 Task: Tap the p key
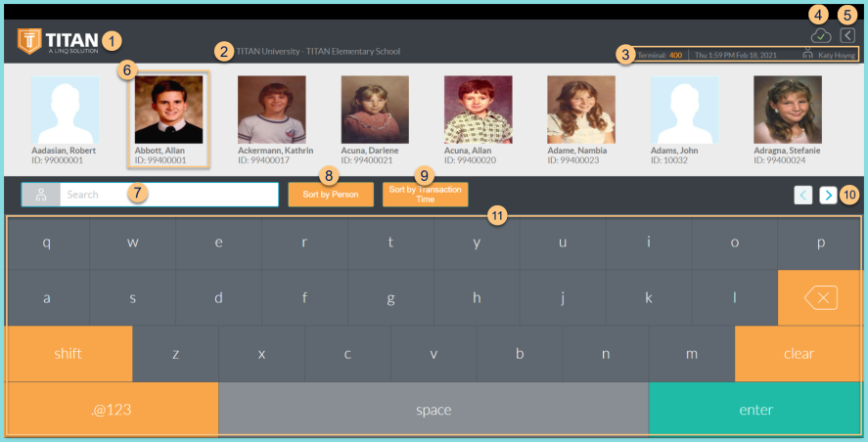(x=821, y=243)
